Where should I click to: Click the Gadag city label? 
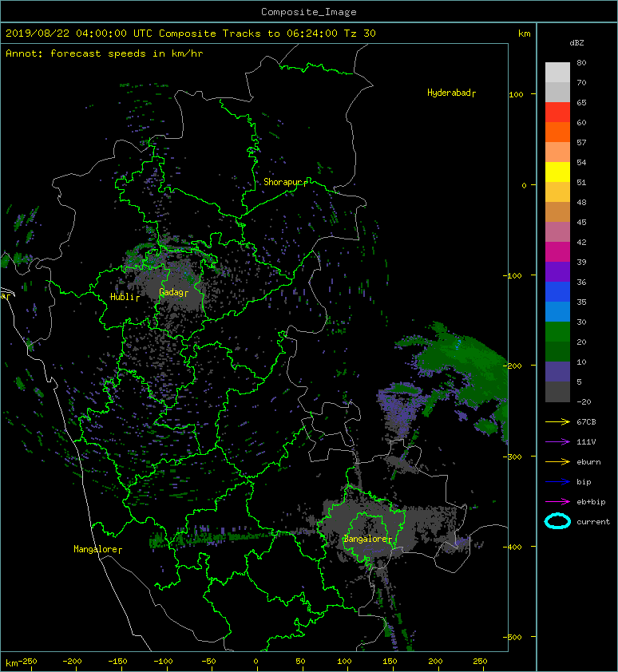tap(173, 292)
